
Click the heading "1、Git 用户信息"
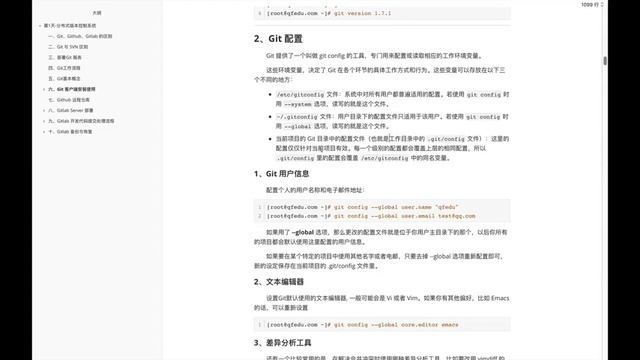point(281,174)
